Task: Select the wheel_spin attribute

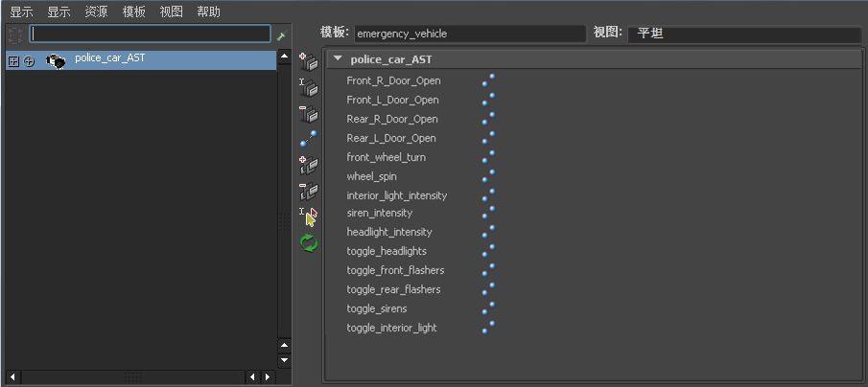Action: tap(372, 176)
